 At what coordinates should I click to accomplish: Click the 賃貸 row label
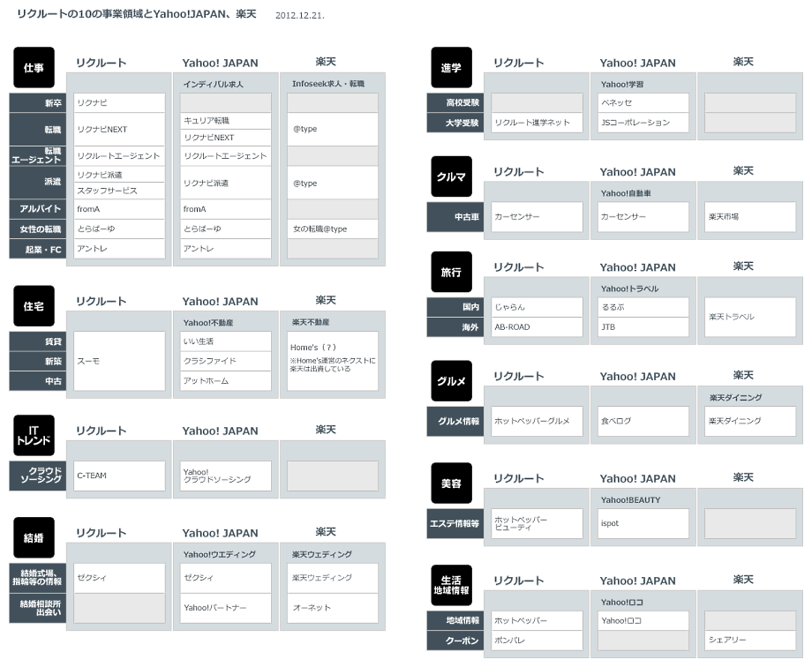click(x=38, y=341)
